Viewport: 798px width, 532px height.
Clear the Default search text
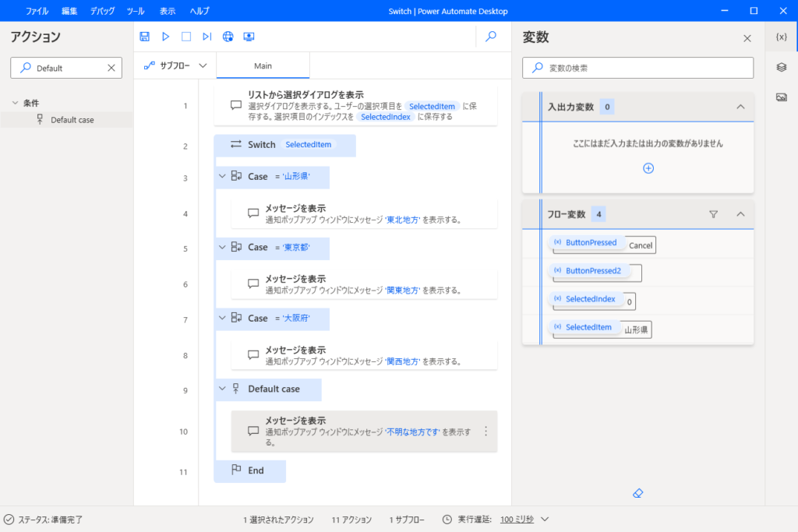click(x=111, y=68)
